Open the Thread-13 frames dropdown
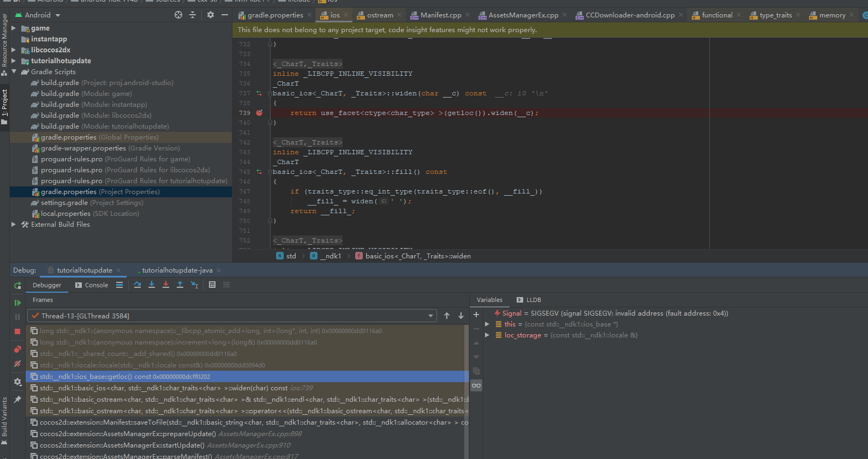The image size is (868, 459). 430,316
